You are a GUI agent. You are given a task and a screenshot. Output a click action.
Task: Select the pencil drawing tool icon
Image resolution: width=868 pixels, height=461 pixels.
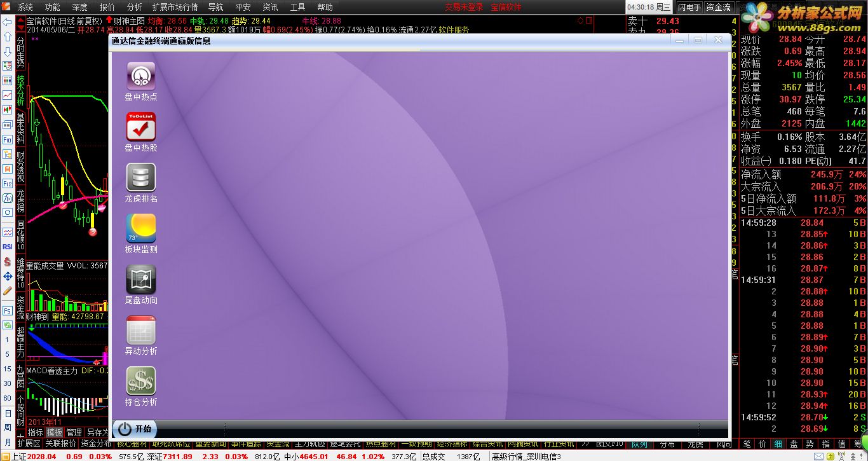tap(8, 291)
